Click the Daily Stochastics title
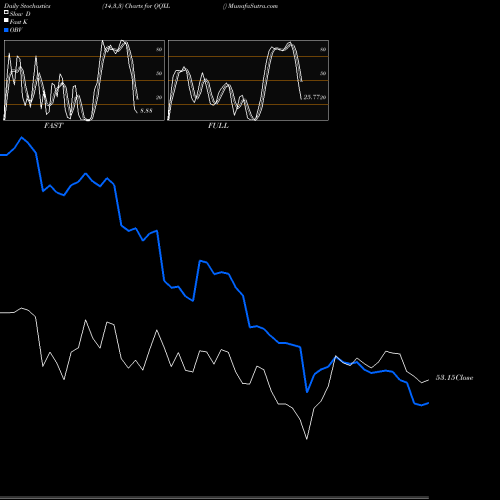The image size is (500, 500). (x=27, y=6)
